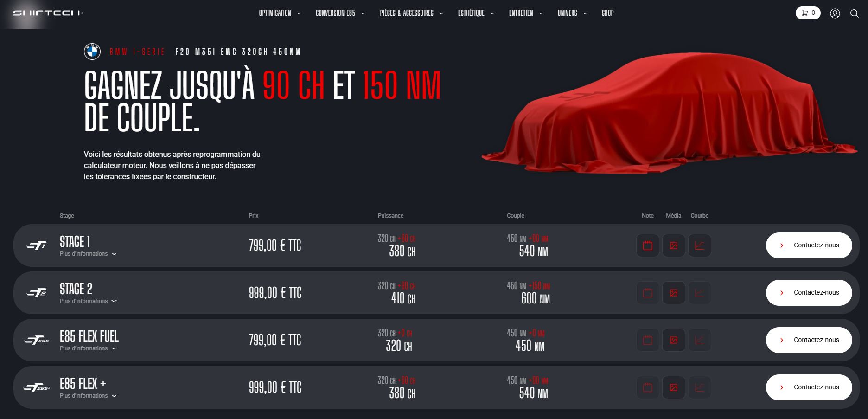The width and height of the screenshot is (868, 419).
Task: Open the Optimisation menu
Action: (275, 13)
